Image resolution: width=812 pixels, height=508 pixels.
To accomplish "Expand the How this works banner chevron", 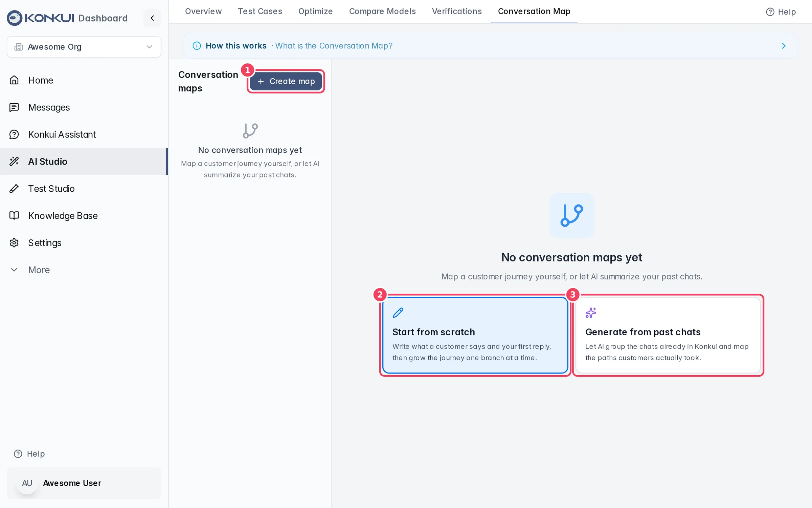I will 784,46.
